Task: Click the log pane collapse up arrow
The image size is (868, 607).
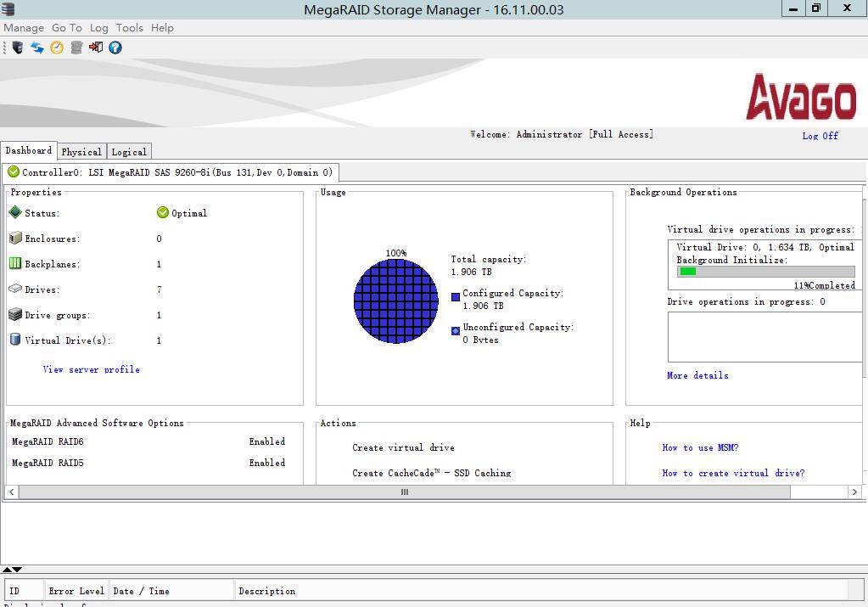Action: pyautogui.click(x=7, y=570)
